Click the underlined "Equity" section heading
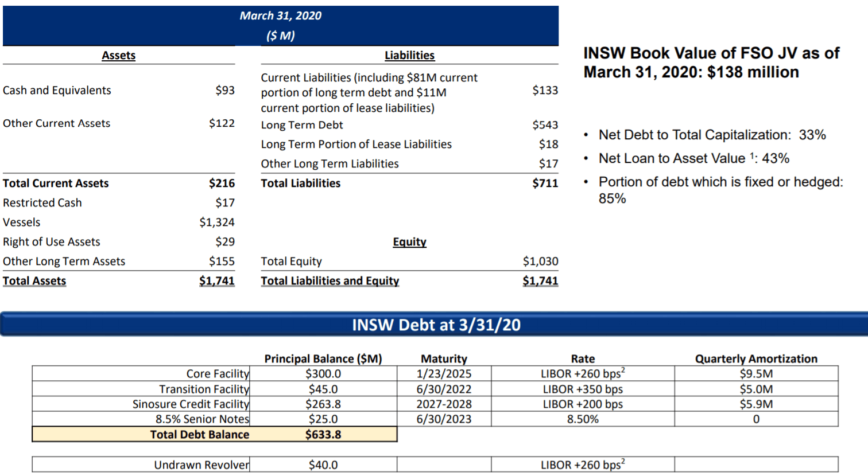Screen dimensions: 868x476 pos(409,241)
